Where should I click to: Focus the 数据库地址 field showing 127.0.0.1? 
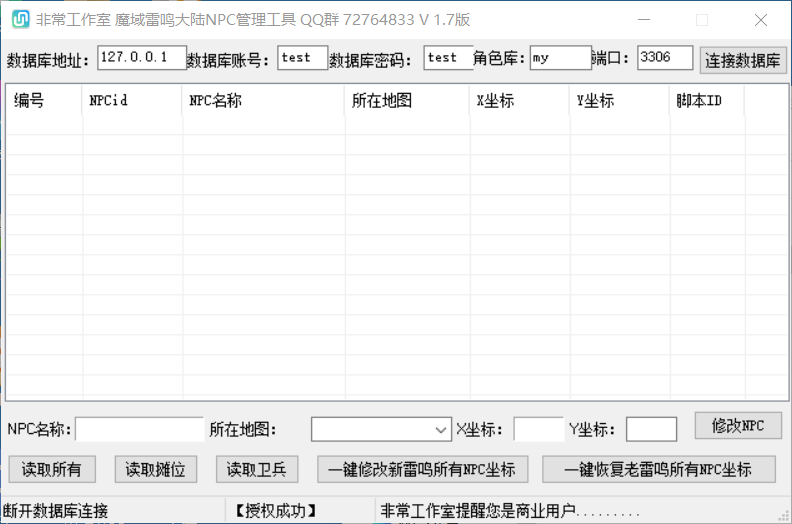141,57
